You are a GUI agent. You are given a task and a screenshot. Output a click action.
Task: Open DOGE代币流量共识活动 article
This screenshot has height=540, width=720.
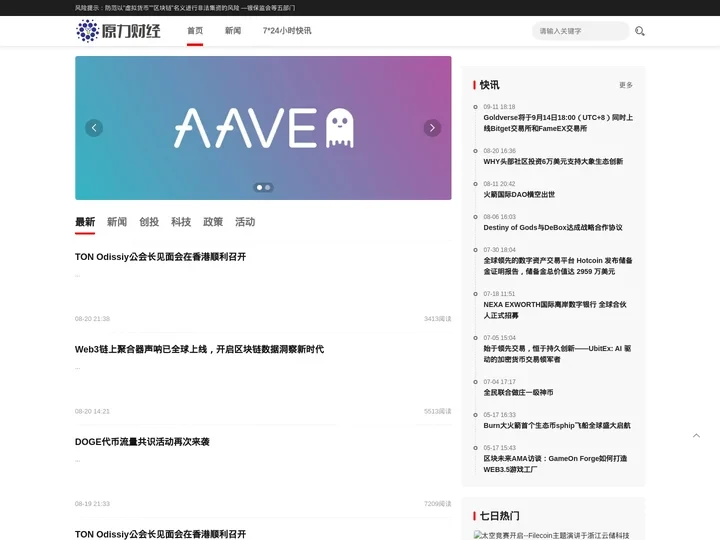(x=142, y=442)
